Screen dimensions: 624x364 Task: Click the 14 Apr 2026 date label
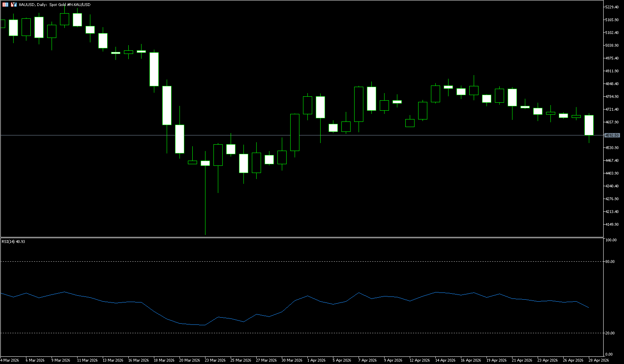click(x=445, y=360)
